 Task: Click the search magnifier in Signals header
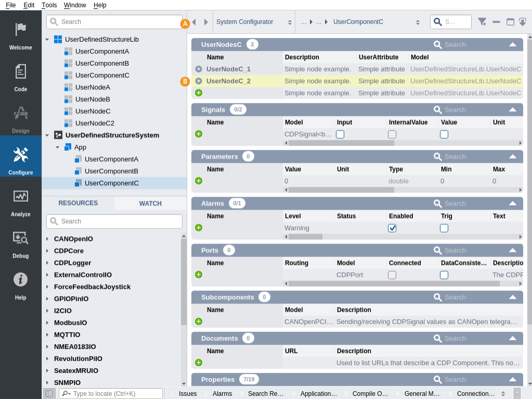[x=438, y=110]
